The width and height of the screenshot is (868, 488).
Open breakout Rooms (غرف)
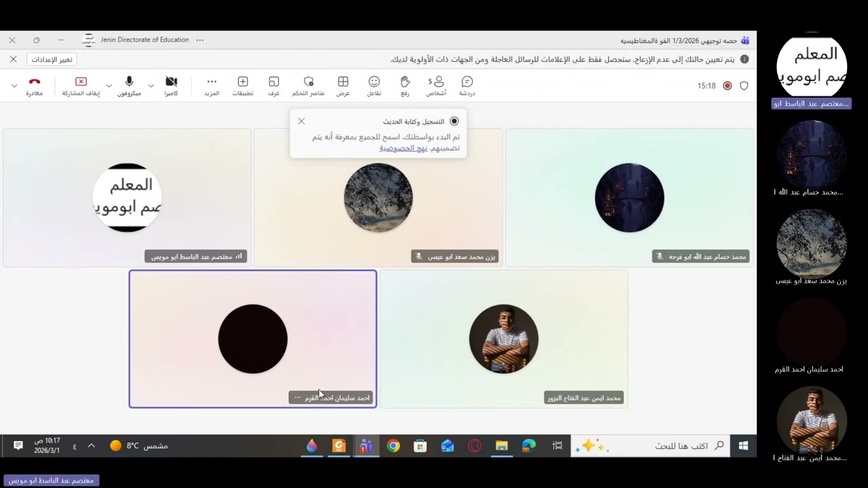(x=273, y=86)
